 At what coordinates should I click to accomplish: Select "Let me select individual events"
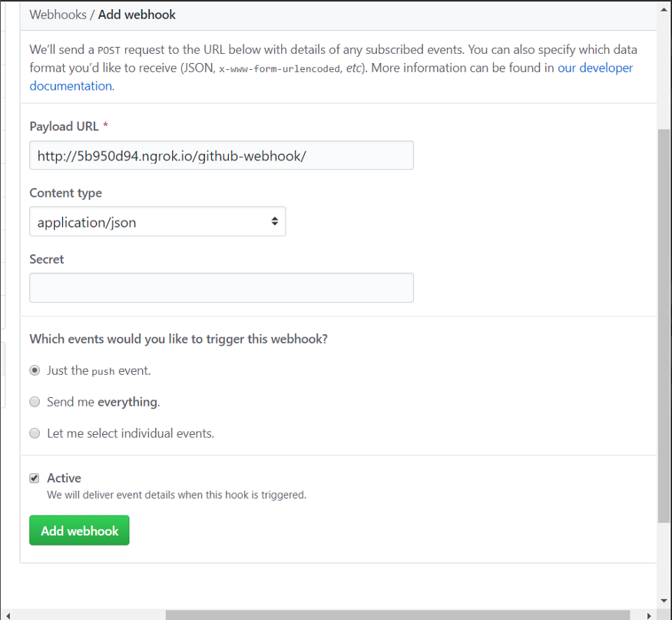coord(35,433)
